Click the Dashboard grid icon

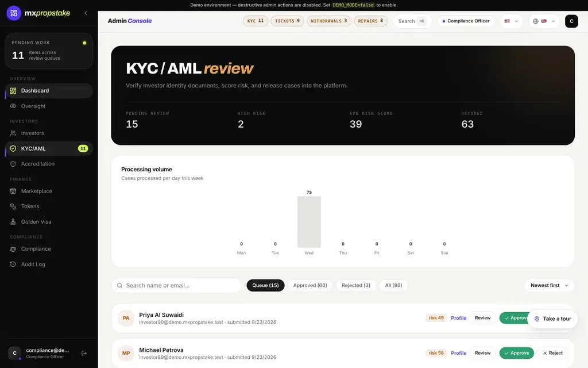click(x=13, y=90)
